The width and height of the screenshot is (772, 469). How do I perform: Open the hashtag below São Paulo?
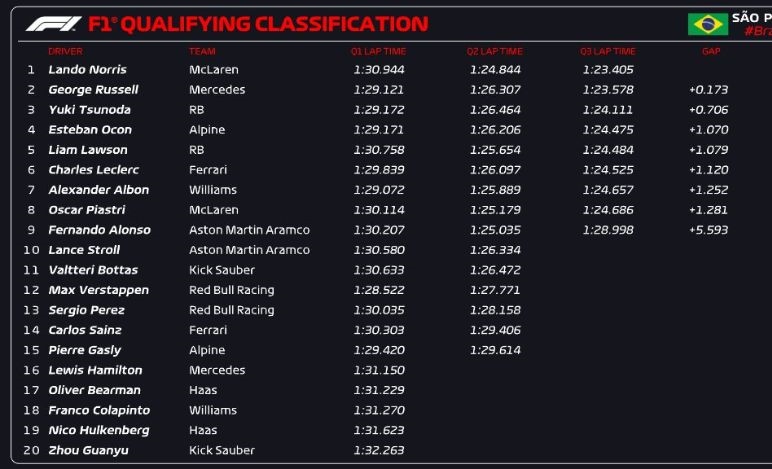757,32
